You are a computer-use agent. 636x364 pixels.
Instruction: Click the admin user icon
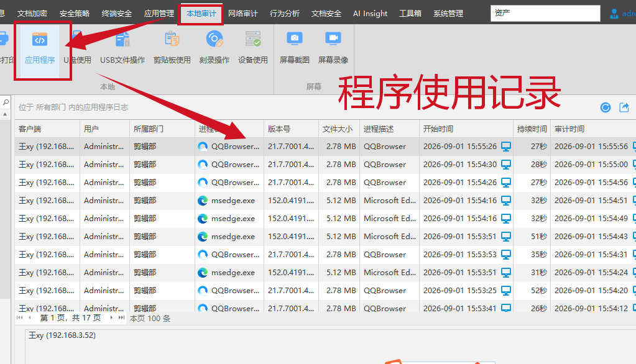click(x=614, y=14)
